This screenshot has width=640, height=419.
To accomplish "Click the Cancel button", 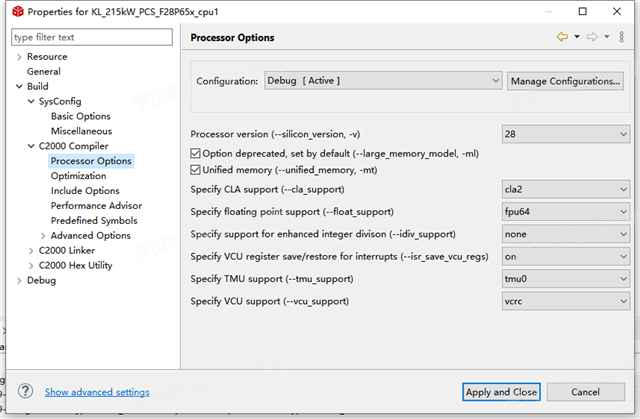I will (586, 392).
